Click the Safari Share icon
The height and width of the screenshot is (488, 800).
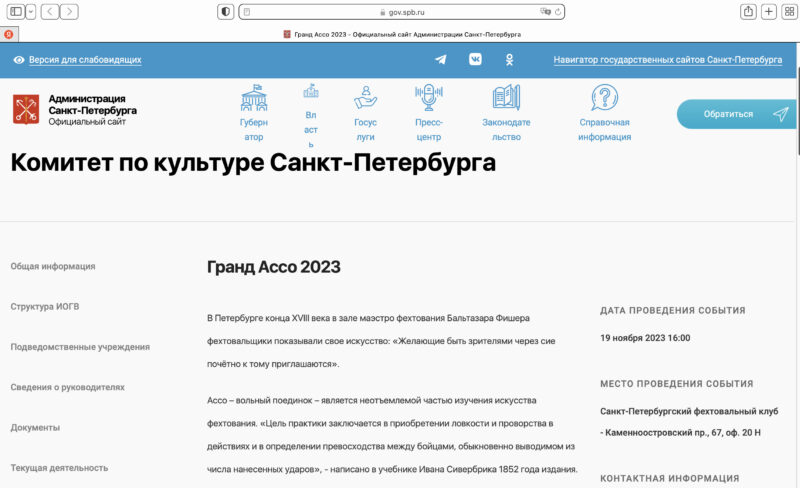(748, 12)
